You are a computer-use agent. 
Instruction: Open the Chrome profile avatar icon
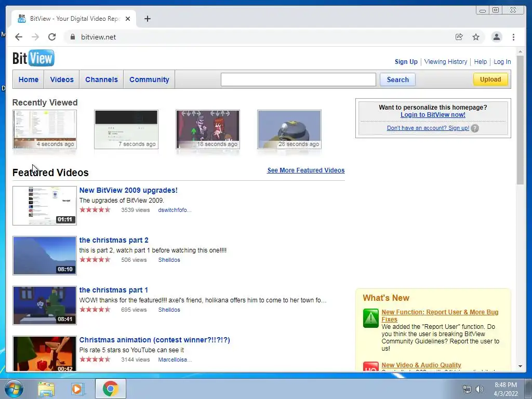pyautogui.click(x=497, y=37)
